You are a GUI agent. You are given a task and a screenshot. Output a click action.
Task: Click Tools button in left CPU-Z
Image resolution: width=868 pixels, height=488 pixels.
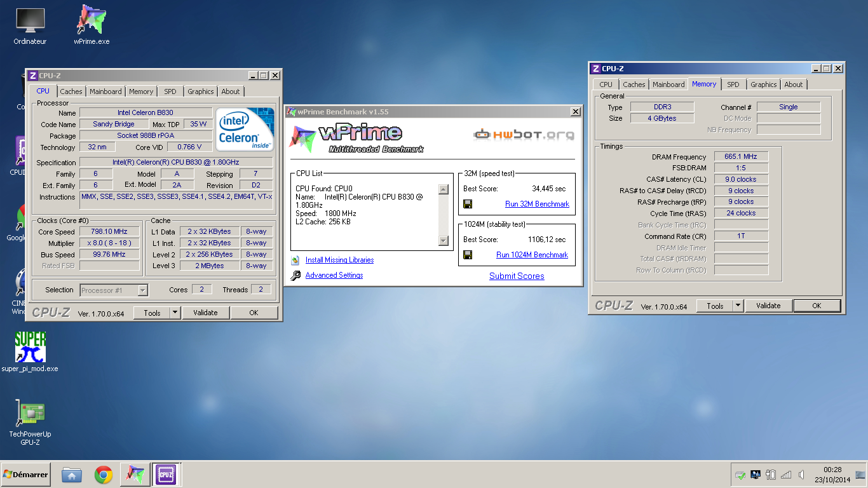coord(152,313)
